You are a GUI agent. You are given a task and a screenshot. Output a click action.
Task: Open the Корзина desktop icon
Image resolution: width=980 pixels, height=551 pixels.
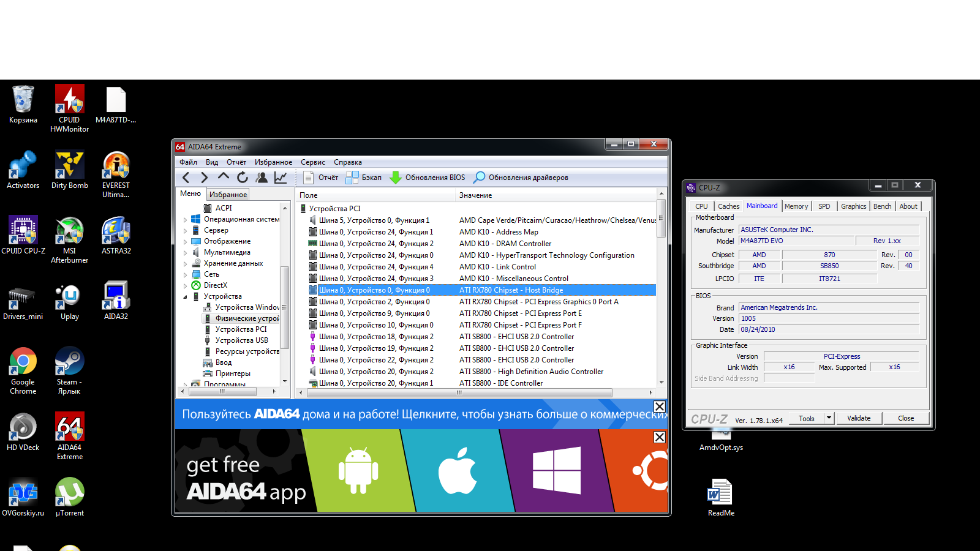tap(23, 105)
